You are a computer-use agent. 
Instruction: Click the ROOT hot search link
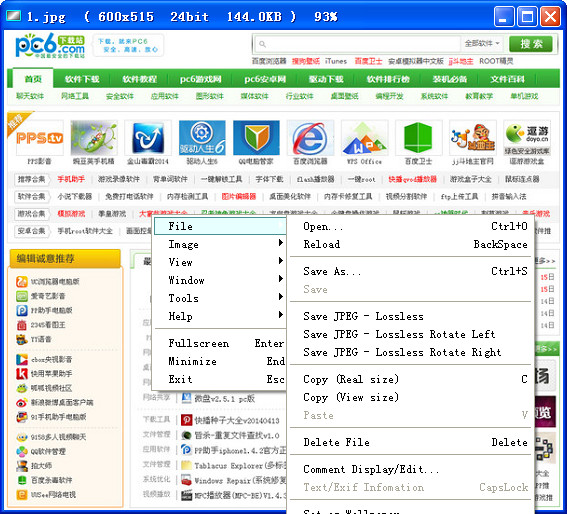(496, 61)
